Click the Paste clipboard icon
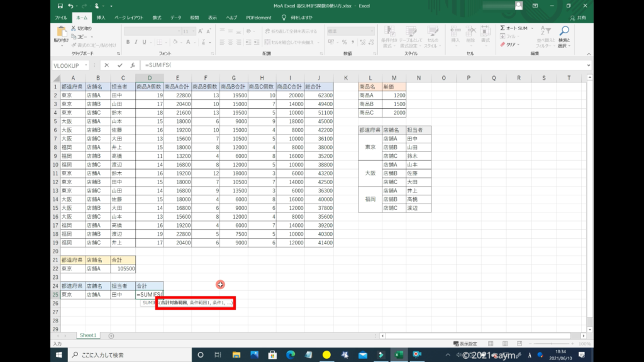Image resolution: width=644 pixels, height=362 pixels. click(x=61, y=33)
